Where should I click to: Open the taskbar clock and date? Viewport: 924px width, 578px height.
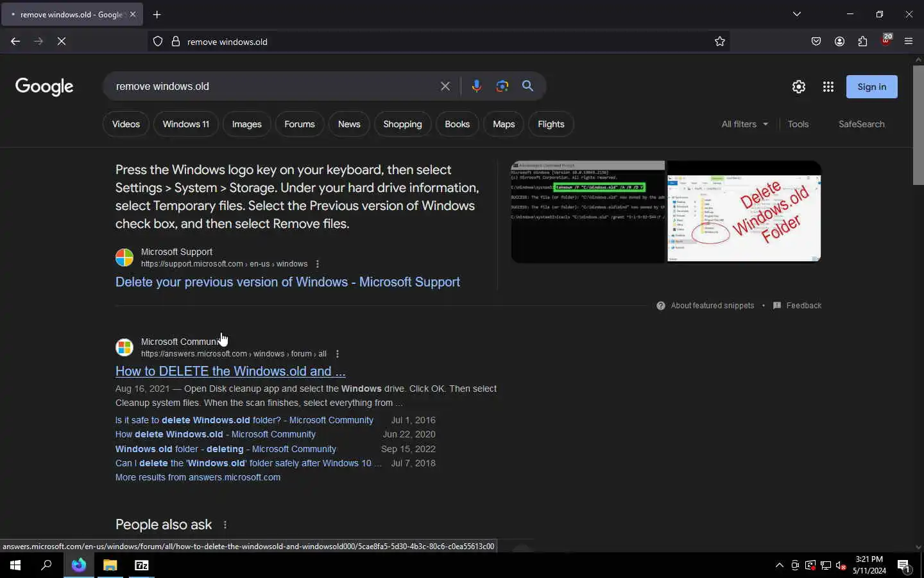click(x=869, y=565)
